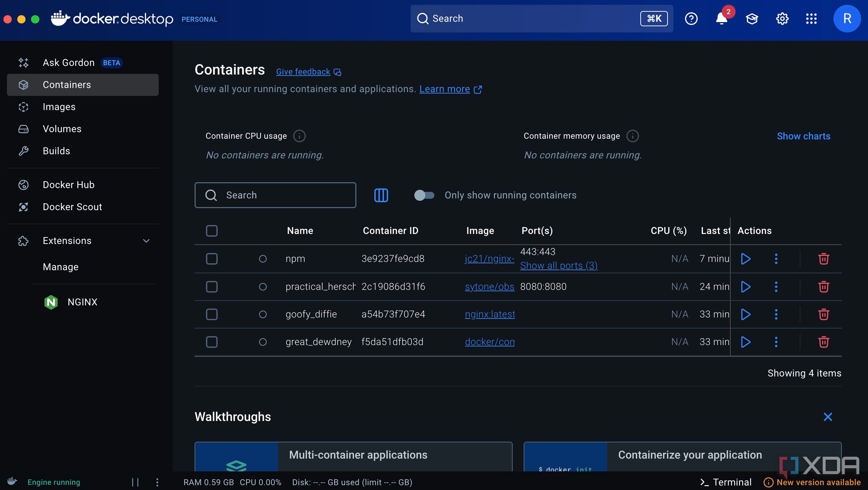
Task: Check the great_dewdney container checkbox
Action: click(211, 342)
